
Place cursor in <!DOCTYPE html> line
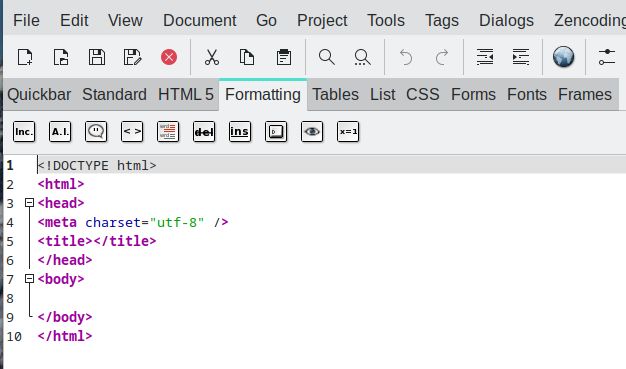point(97,165)
